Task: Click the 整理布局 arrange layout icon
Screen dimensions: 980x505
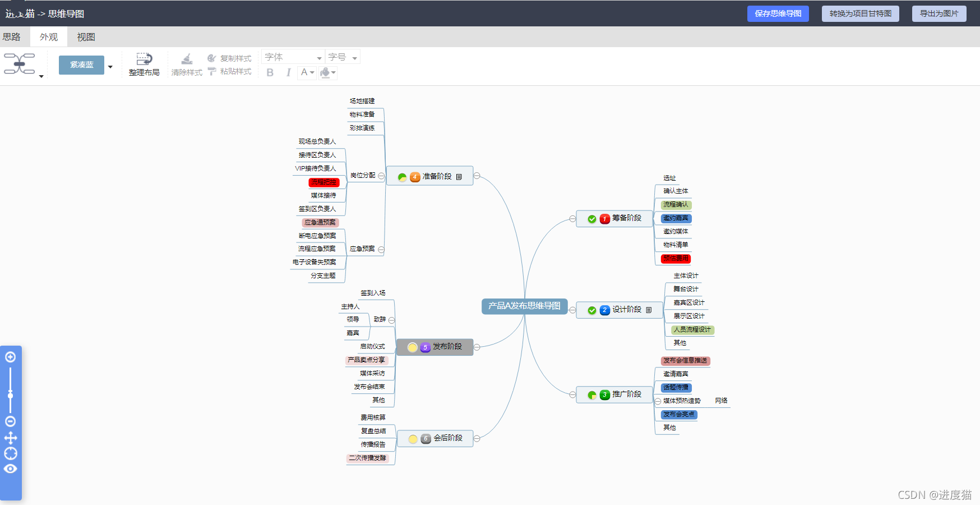Action: pos(144,58)
